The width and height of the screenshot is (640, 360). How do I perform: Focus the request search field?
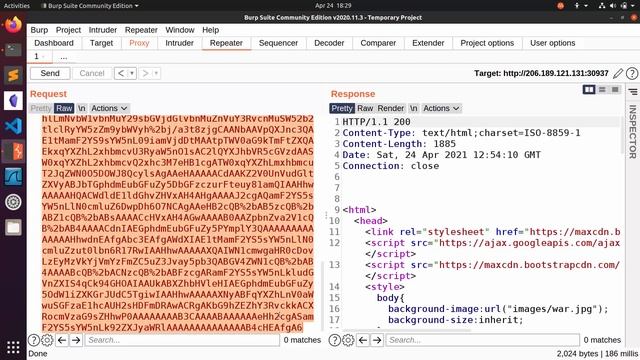[182, 340]
